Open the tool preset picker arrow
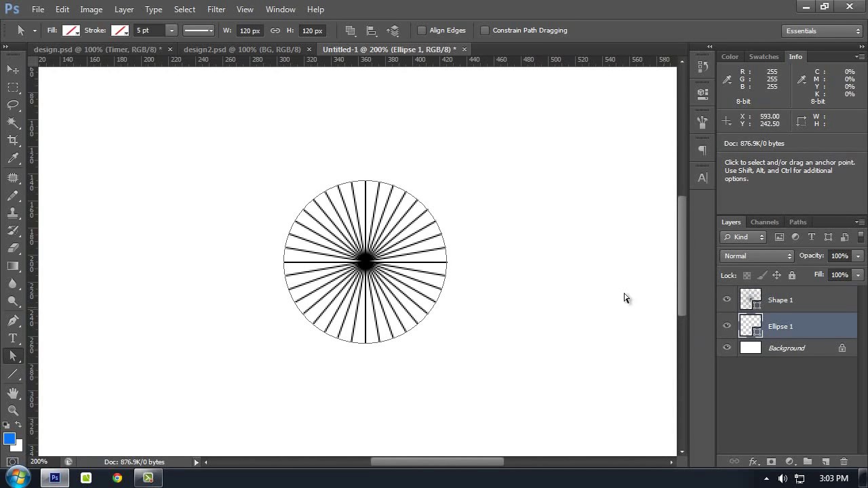This screenshot has height=488, width=868. pyautogui.click(x=35, y=30)
